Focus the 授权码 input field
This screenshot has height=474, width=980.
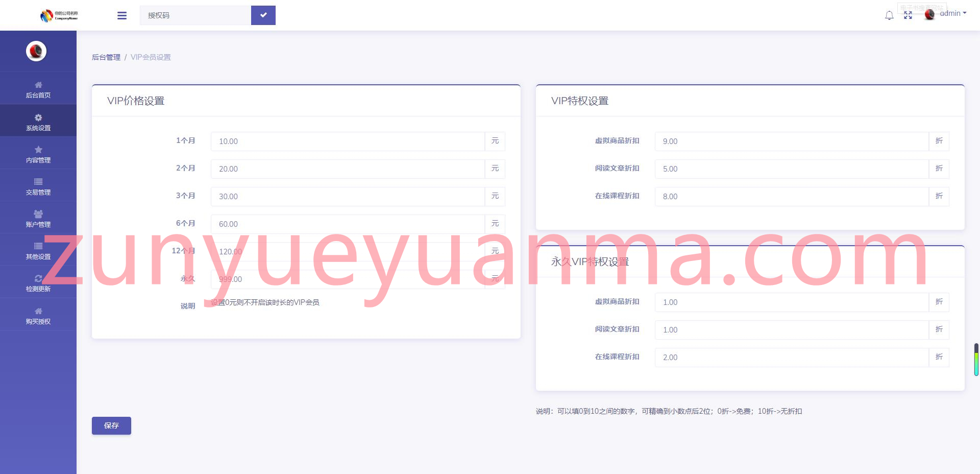coord(195,15)
